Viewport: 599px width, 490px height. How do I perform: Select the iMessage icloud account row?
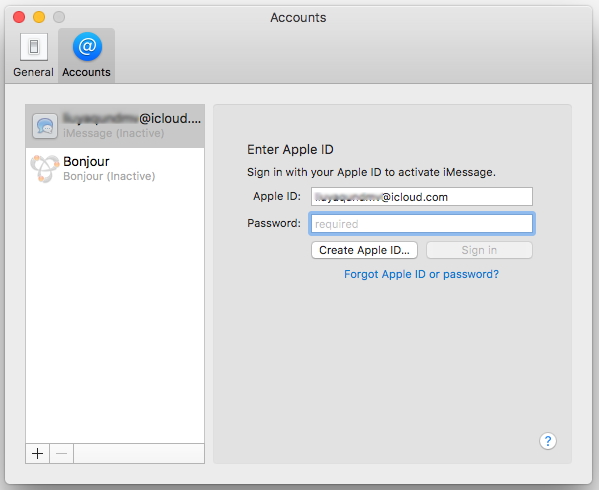pos(115,126)
